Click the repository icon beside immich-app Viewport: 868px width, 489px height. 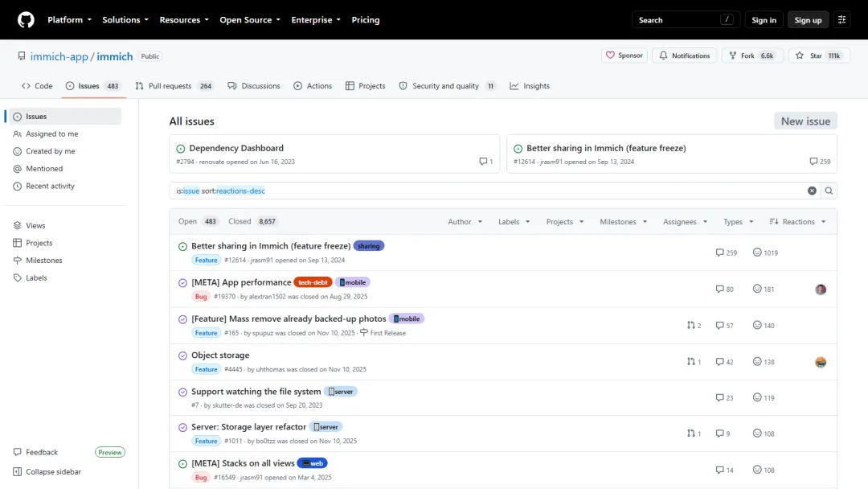[22, 56]
